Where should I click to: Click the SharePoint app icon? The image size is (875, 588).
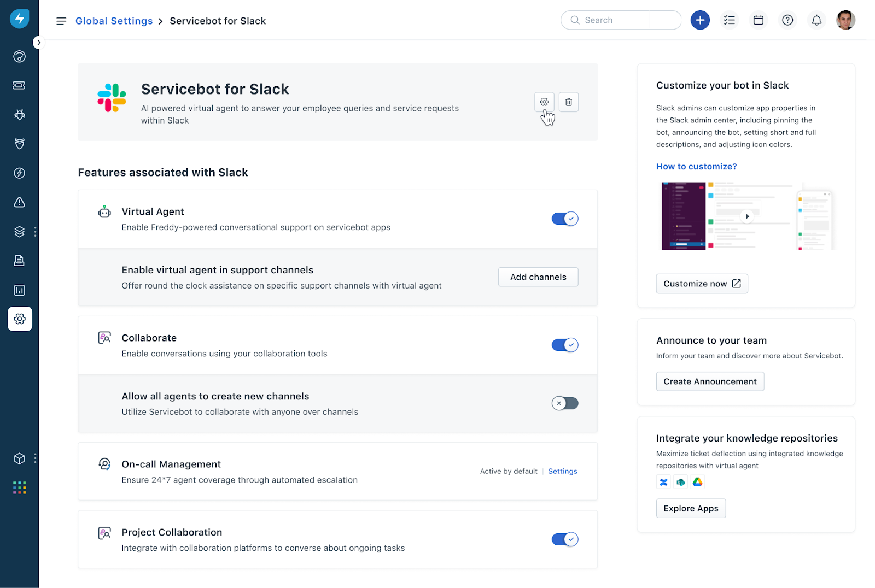(680, 482)
